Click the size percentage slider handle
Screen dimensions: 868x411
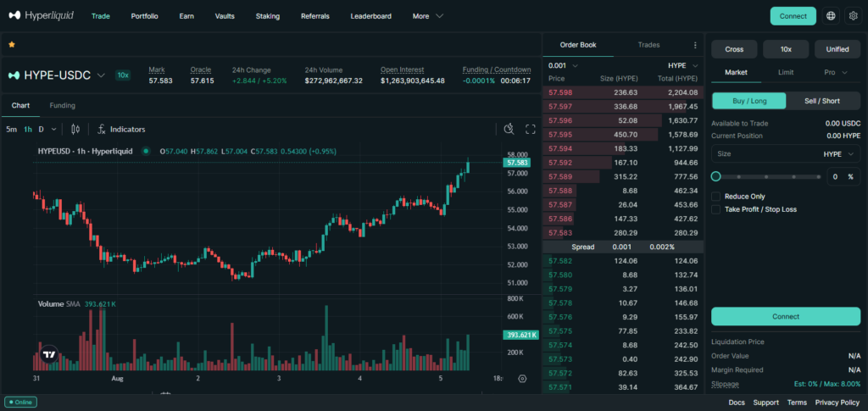click(x=715, y=176)
